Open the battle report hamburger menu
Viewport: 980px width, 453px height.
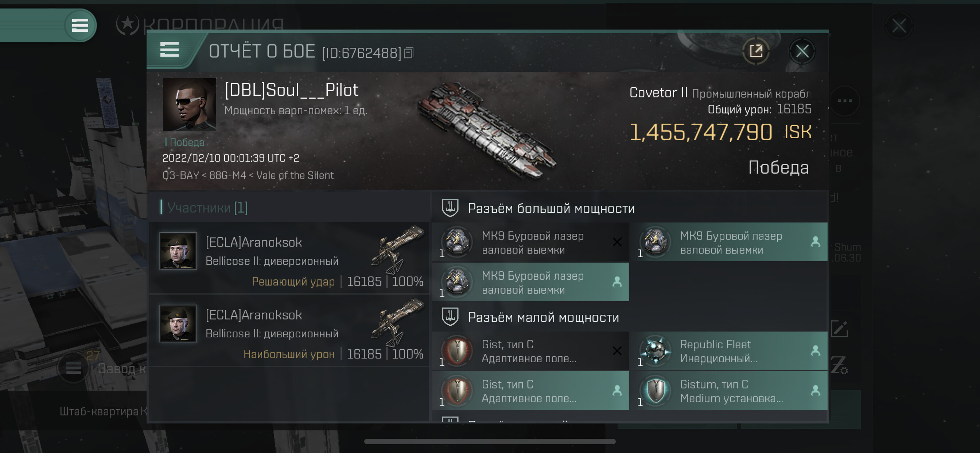169,50
